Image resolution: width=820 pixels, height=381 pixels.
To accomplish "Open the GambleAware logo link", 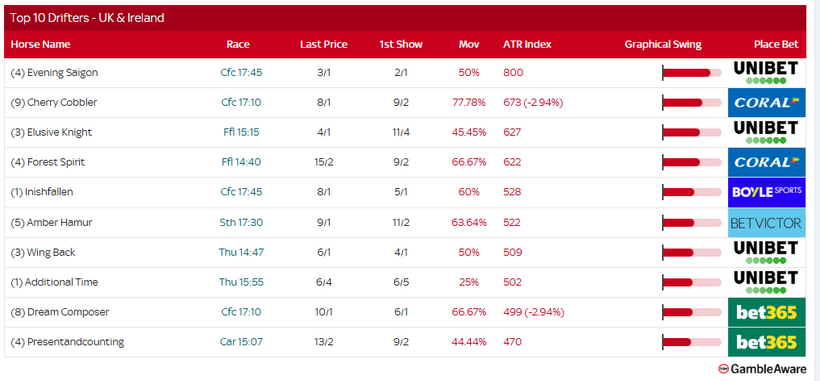I will 762,369.
